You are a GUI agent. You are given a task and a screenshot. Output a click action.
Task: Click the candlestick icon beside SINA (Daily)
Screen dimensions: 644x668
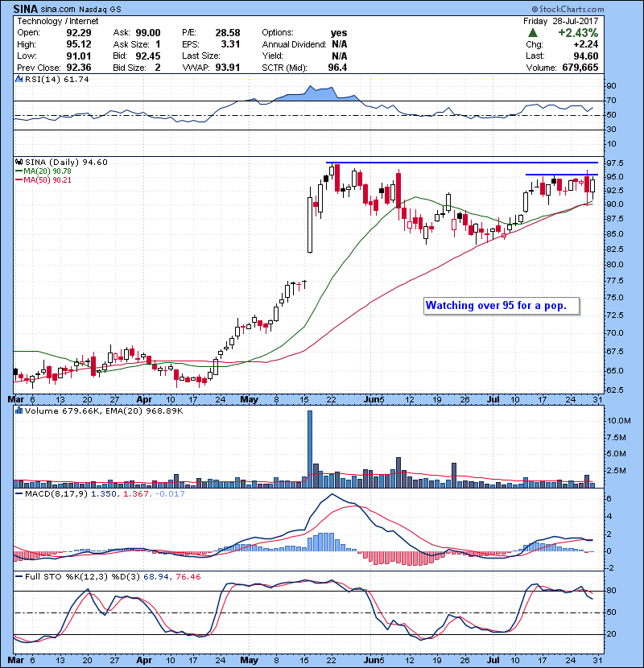click(x=19, y=162)
